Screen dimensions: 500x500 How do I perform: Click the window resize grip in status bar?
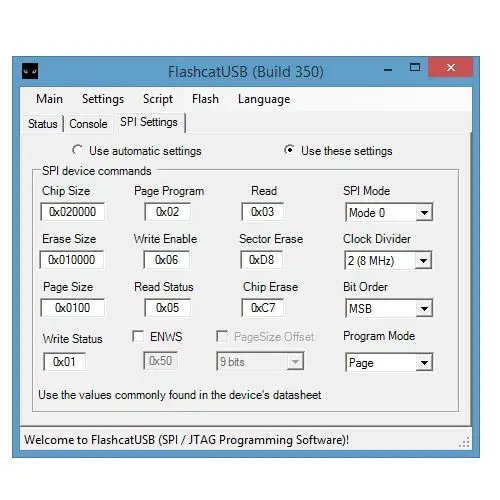coord(464,442)
